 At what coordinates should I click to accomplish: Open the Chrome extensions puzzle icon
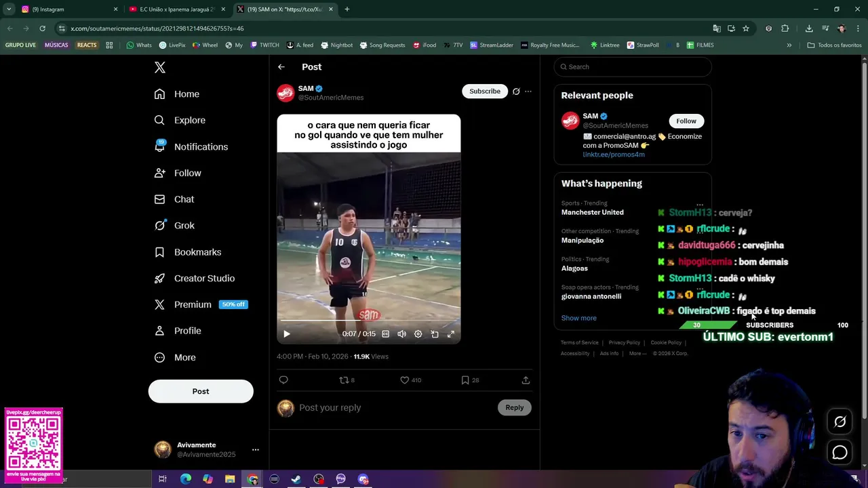click(785, 28)
